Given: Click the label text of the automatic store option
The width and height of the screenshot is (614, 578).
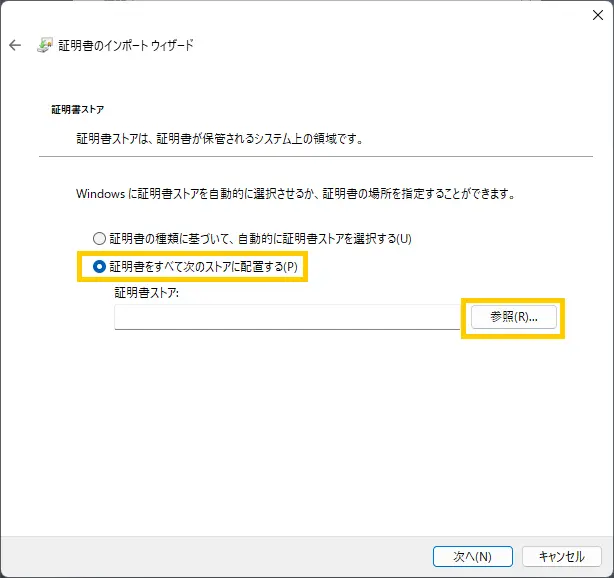Looking at the screenshot, I should pyautogui.click(x=260, y=239).
